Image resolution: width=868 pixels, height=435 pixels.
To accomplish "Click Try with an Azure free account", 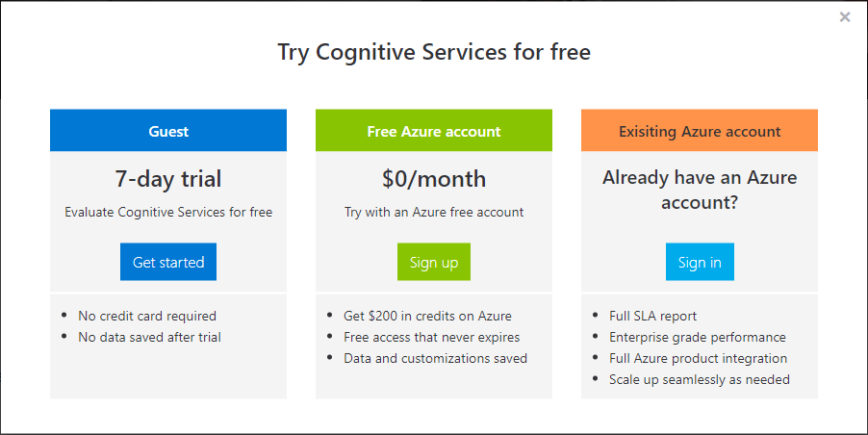I will pos(434,212).
